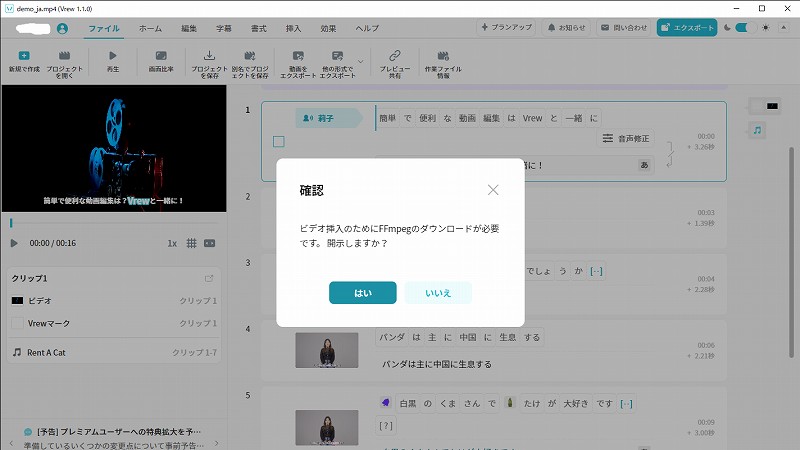The image size is (800, 450).
Task: Open the ファイル tab
Action: click(x=104, y=29)
